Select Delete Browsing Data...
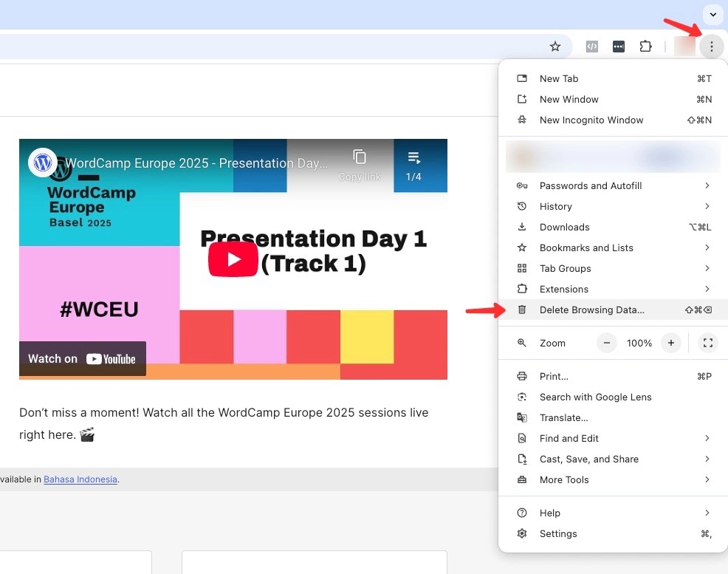Image resolution: width=728 pixels, height=574 pixels. [x=614, y=310]
